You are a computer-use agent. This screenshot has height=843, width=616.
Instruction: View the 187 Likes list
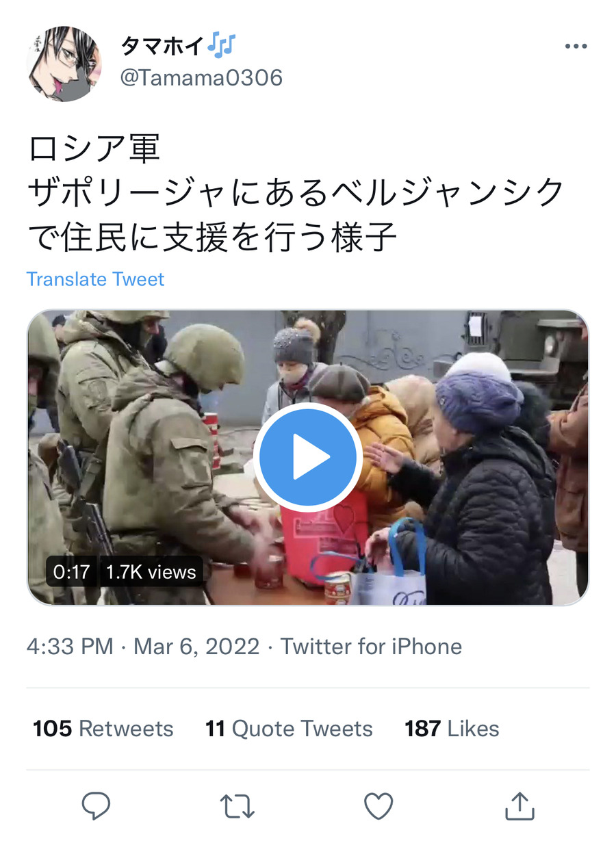click(x=452, y=729)
